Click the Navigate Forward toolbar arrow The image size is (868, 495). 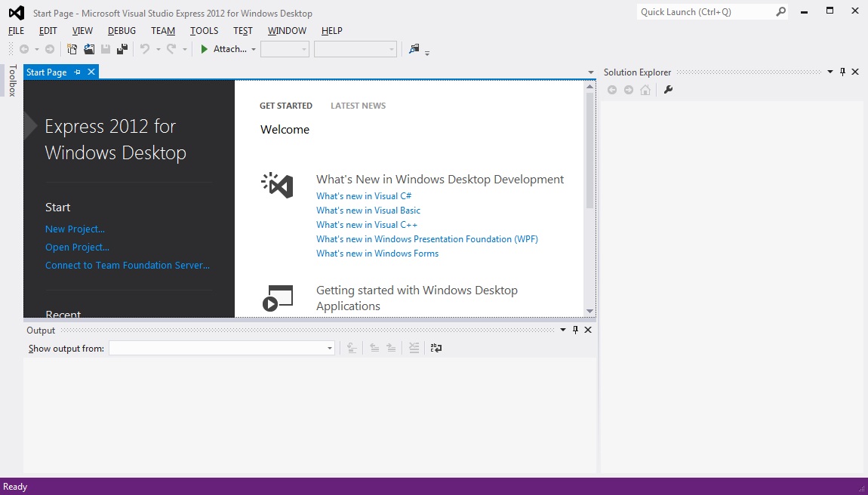(50, 49)
